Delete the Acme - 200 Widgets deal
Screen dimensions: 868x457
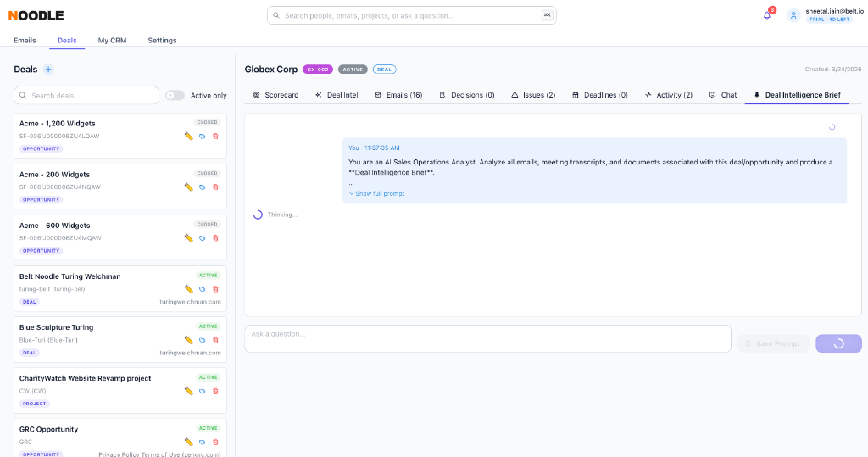pos(216,187)
